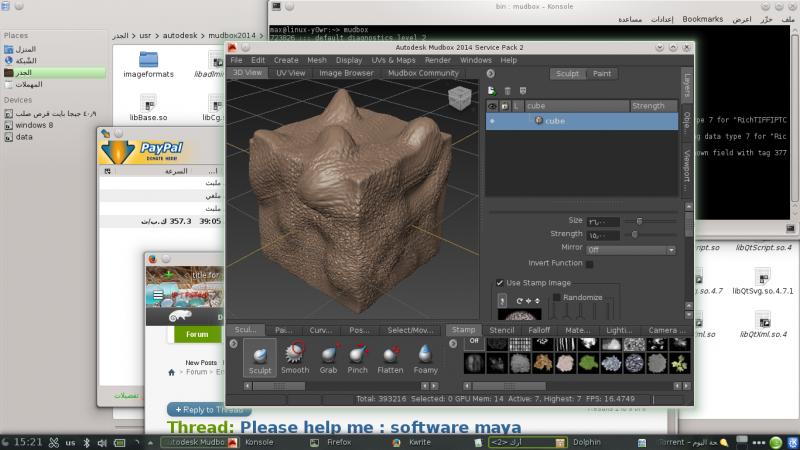Viewport: 800px width, 450px height.
Task: Open the Mesh menu
Action: [317, 60]
